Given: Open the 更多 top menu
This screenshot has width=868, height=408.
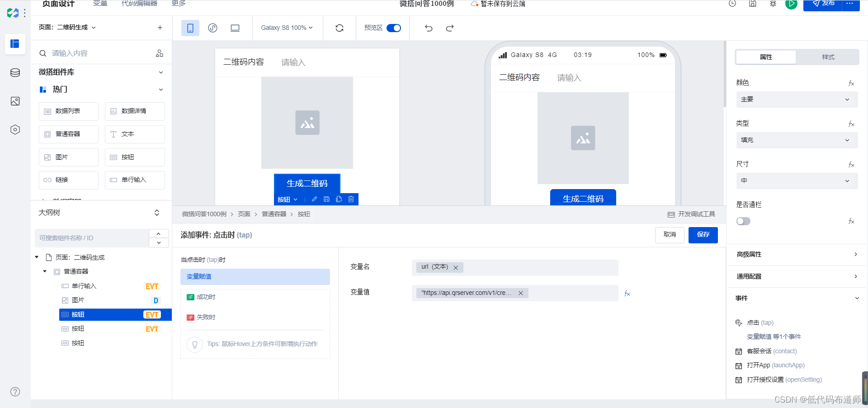Looking at the screenshot, I should [x=179, y=4].
